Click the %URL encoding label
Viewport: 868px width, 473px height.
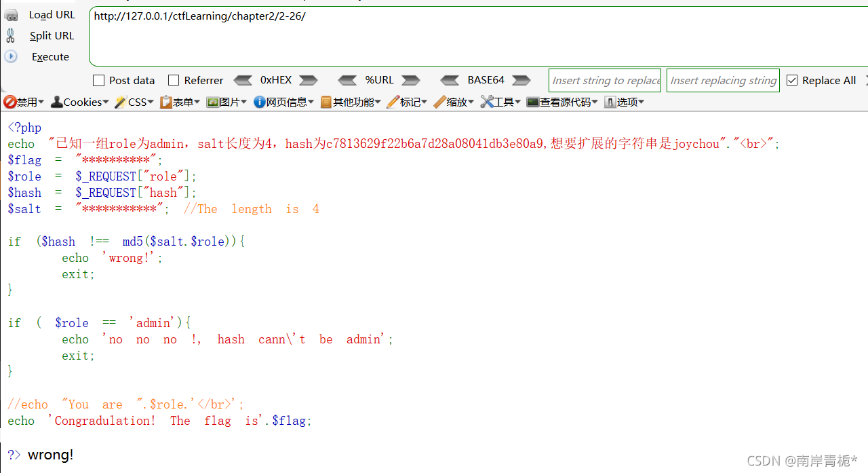click(x=380, y=80)
